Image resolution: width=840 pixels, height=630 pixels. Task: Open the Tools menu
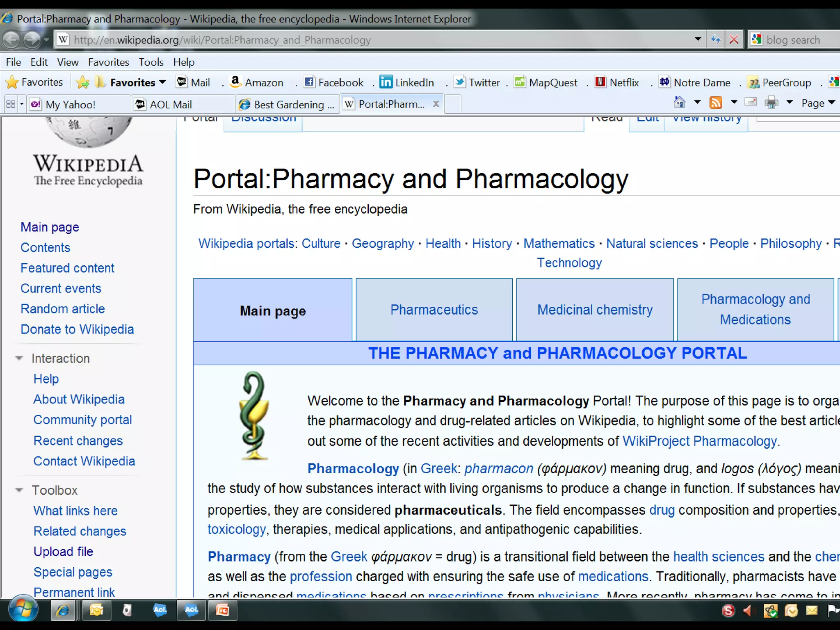151,62
